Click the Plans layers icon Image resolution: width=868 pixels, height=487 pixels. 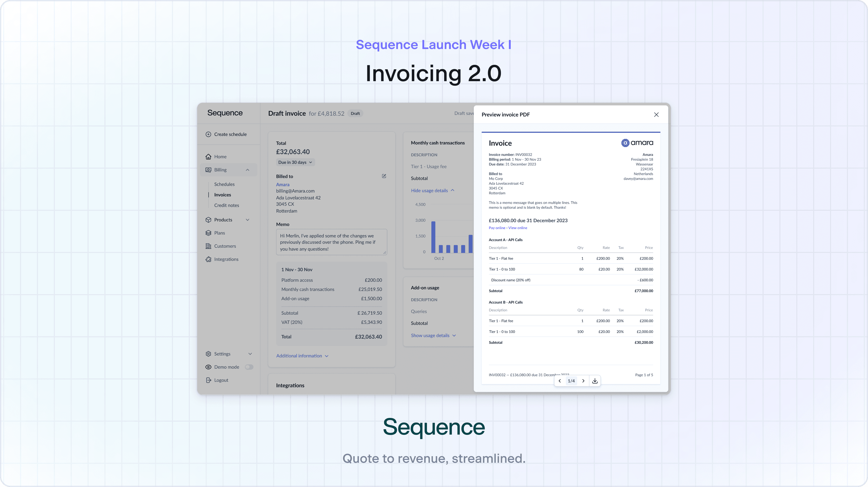[208, 233]
